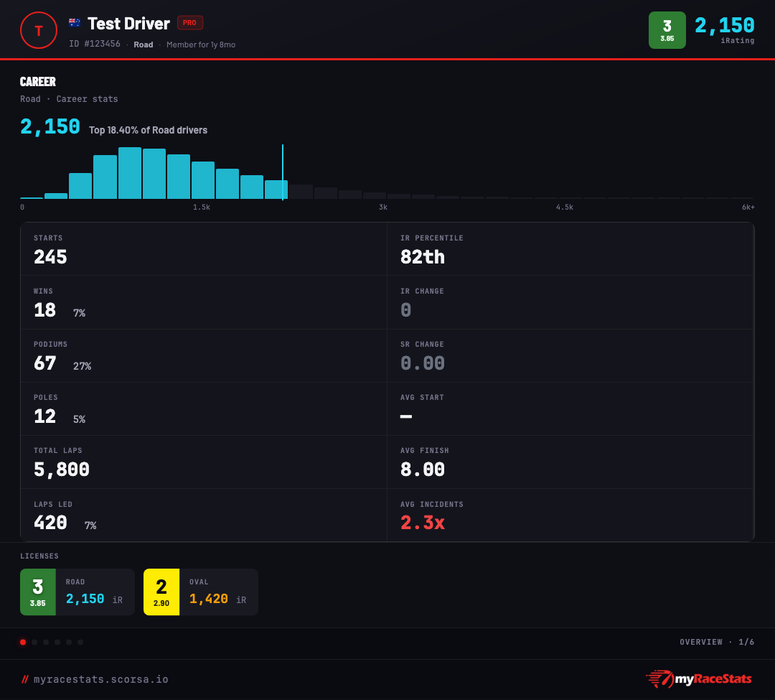The image size is (775, 700).
Task: Click the Starts value 245
Action: pos(50,257)
